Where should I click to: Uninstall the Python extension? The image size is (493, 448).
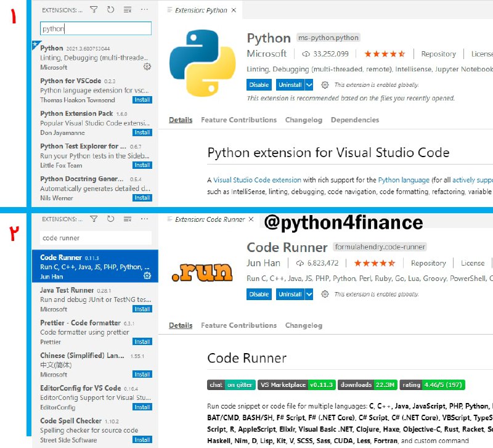290,85
